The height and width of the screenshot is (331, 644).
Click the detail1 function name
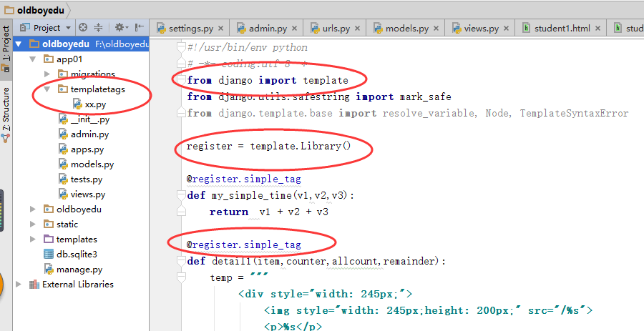coord(231,261)
